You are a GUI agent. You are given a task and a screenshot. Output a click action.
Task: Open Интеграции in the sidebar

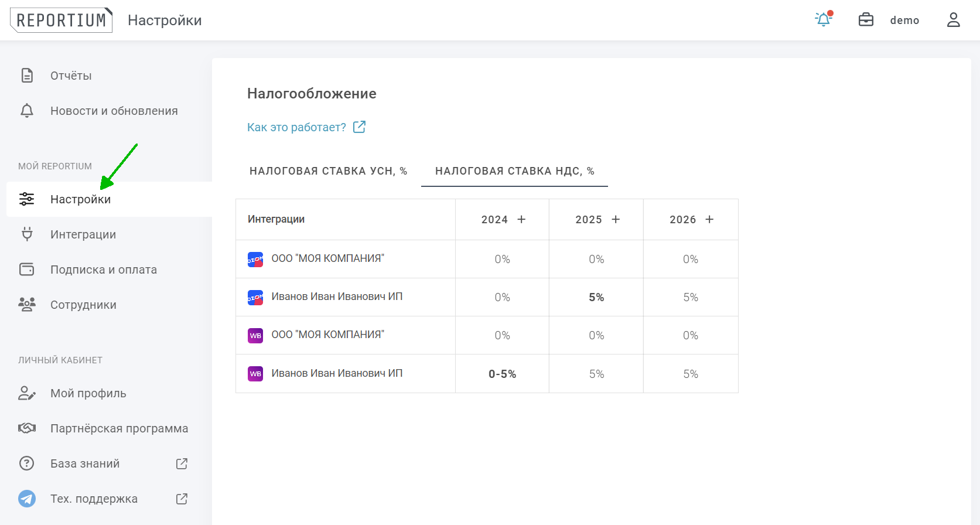point(83,234)
